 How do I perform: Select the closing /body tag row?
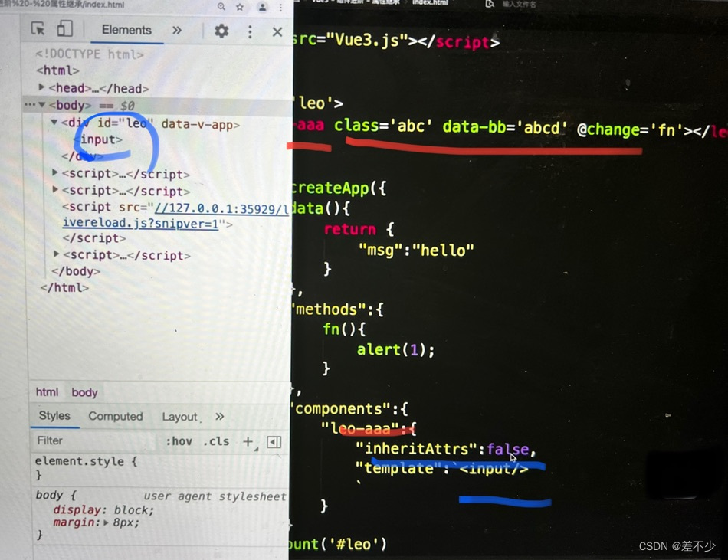[x=76, y=271]
